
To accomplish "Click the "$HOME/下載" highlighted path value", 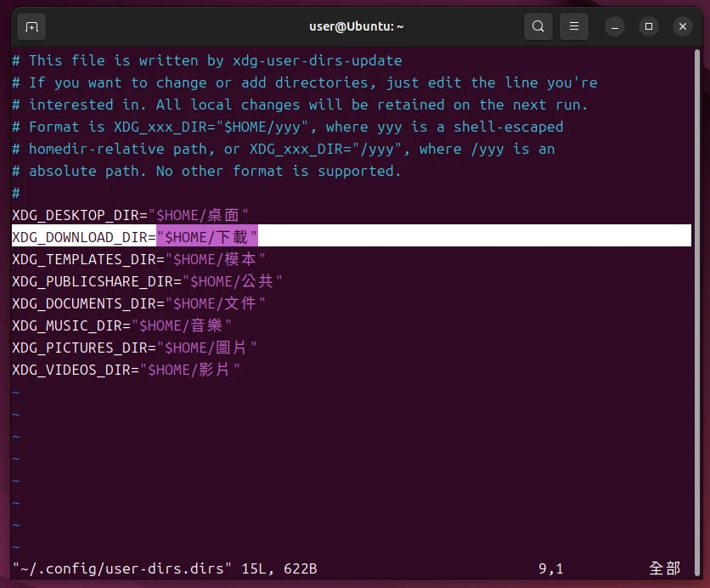I will point(207,237).
